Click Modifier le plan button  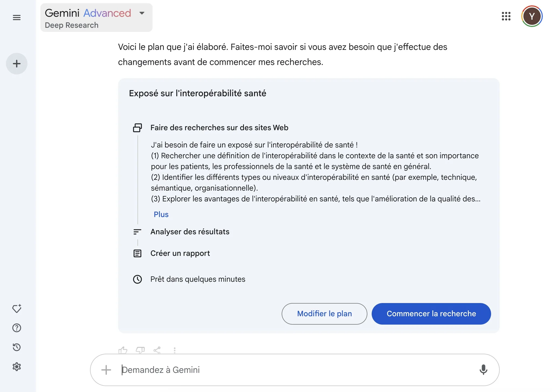click(324, 314)
